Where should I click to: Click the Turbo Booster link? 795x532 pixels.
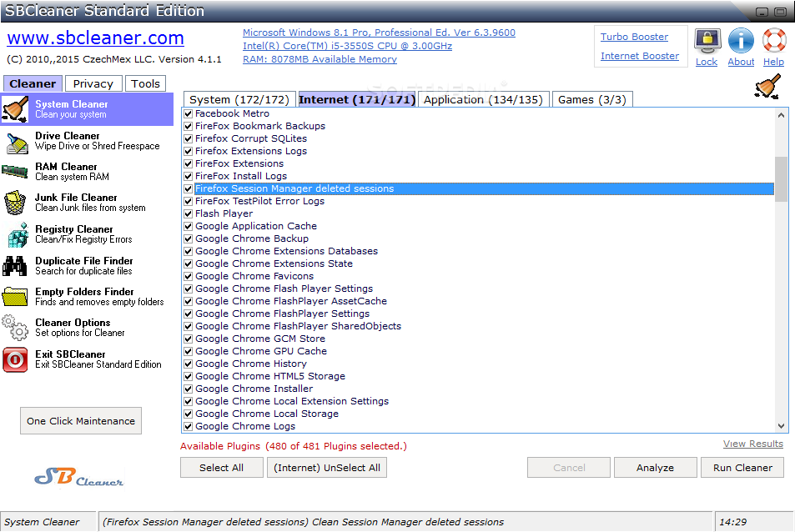(x=634, y=37)
